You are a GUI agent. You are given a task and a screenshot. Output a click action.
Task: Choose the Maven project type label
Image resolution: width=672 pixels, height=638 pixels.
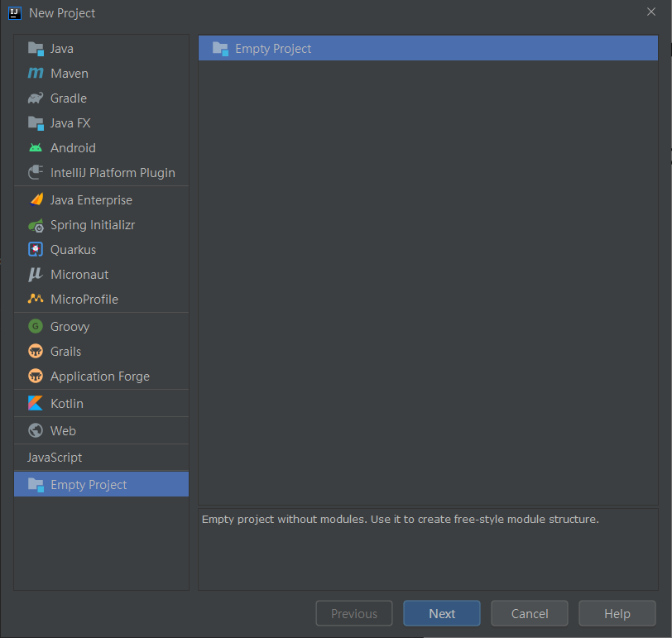tap(70, 74)
